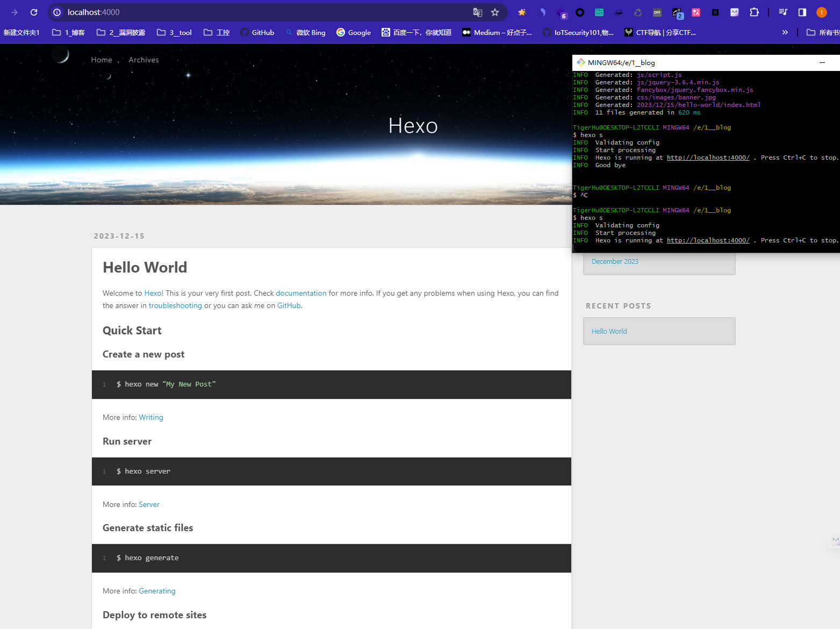View site information icon beside localhost
840x629 pixels.
57,12
